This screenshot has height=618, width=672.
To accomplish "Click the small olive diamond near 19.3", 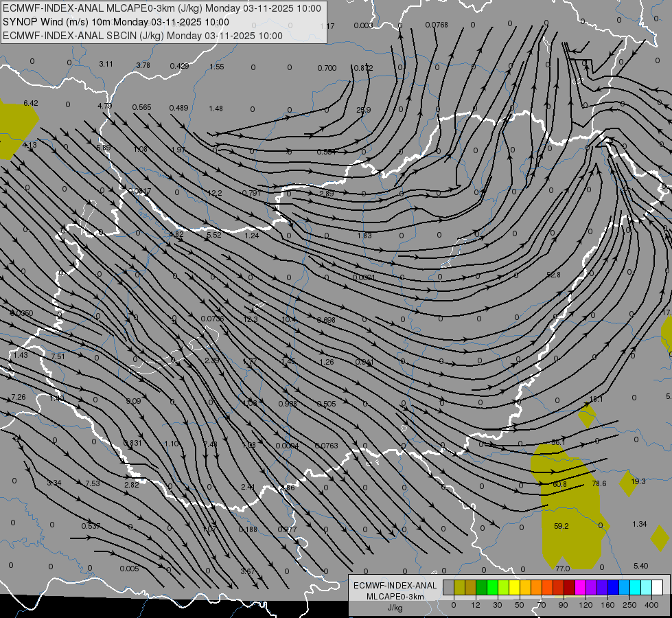I will 628,483.
